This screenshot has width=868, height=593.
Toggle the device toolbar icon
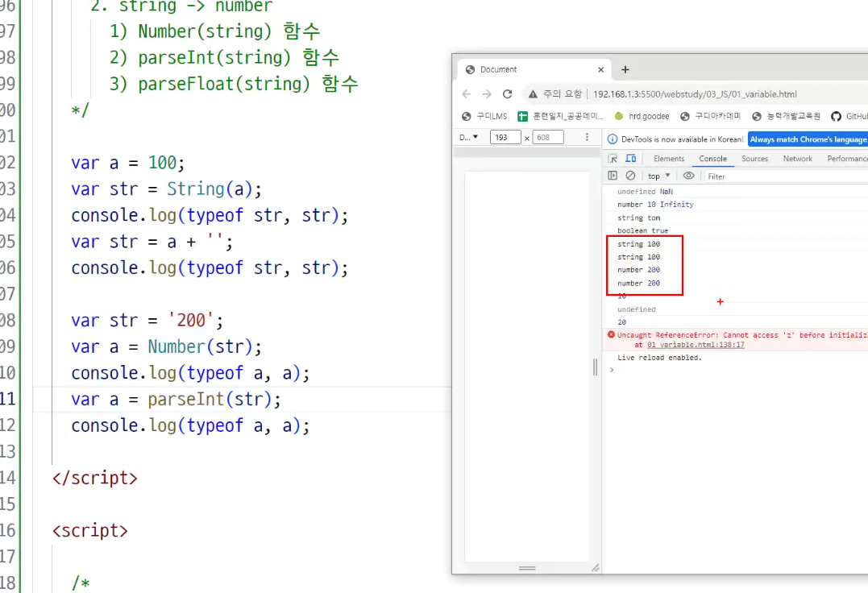pyautogui.click(x=630, y=159)
